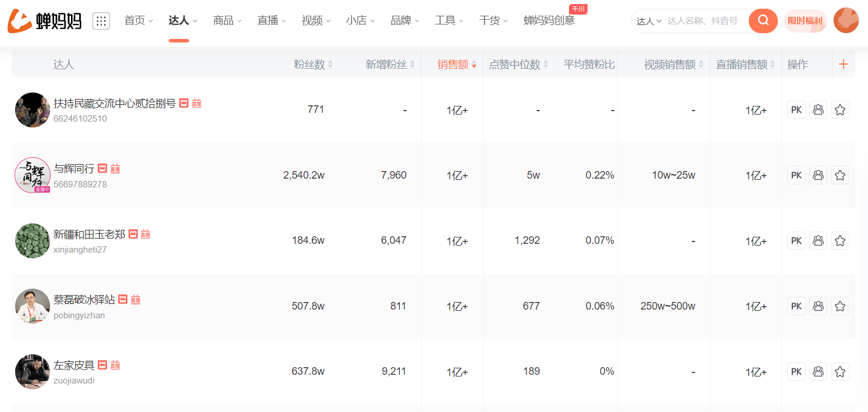Image resolution: width=868 pixels, height=412 pixels.
Task: Click the 限时福利 button
Action: coord(805,21)
